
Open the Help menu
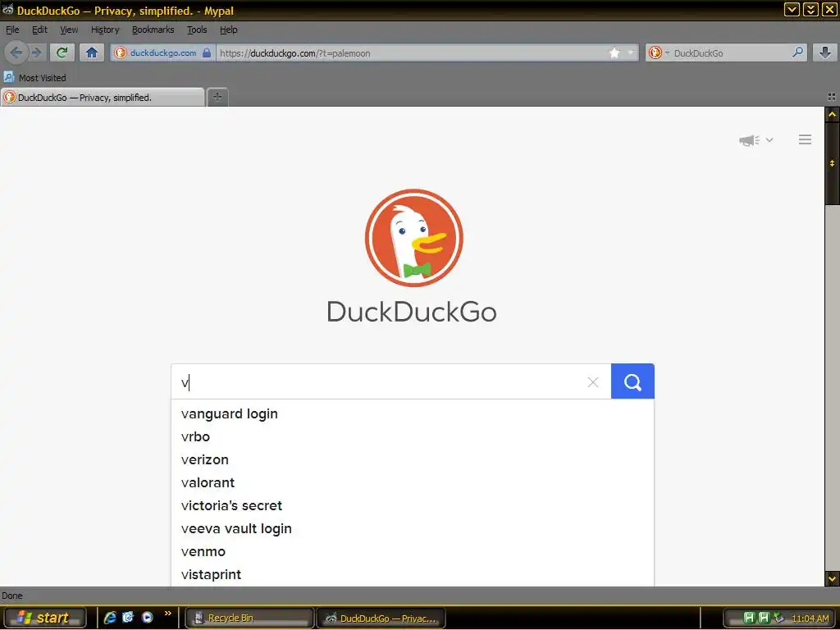[228, 30]
